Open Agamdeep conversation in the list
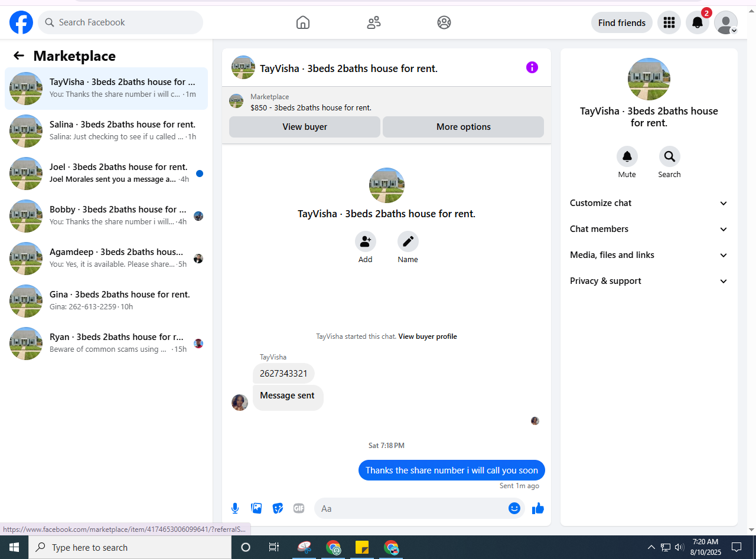756x559 pixels. click(106, 259)
